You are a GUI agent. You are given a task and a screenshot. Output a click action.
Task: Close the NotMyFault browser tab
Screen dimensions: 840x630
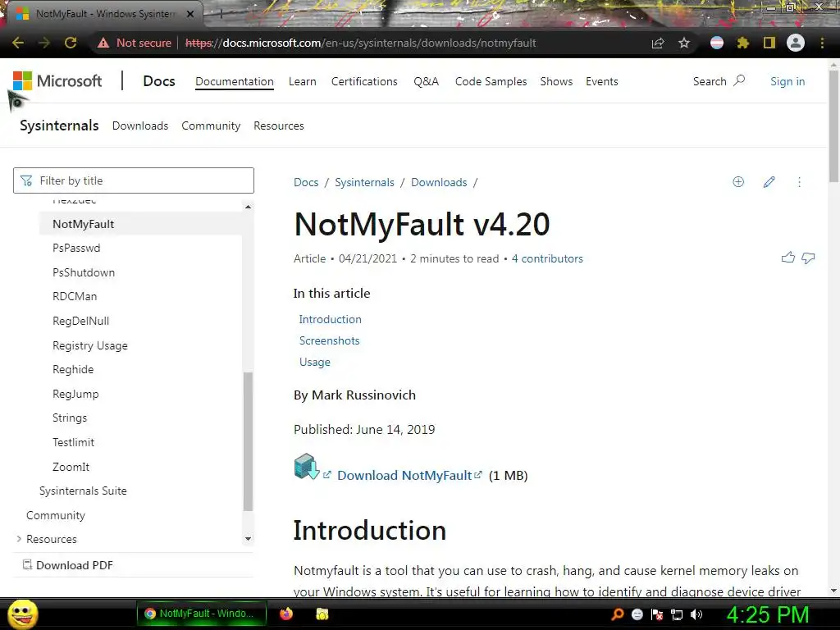tap(190, 14)
